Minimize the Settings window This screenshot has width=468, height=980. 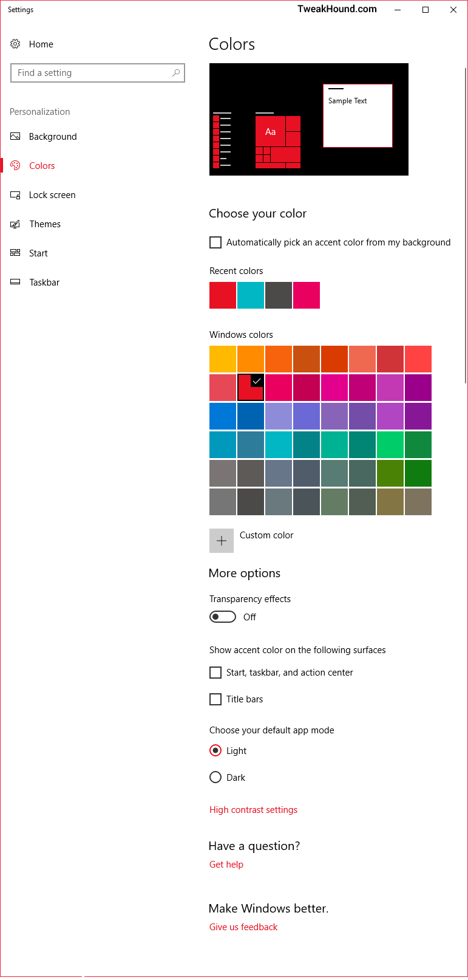point(398,10)
